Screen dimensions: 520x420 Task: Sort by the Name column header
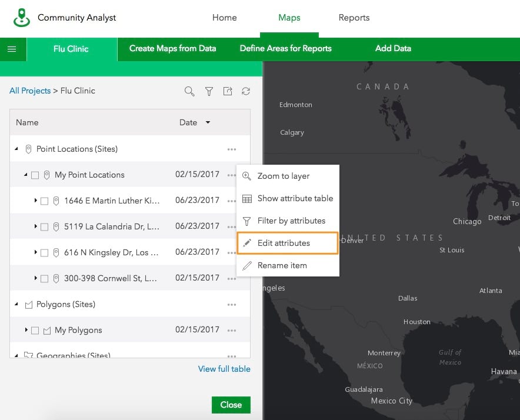click(x=27, y=122)
